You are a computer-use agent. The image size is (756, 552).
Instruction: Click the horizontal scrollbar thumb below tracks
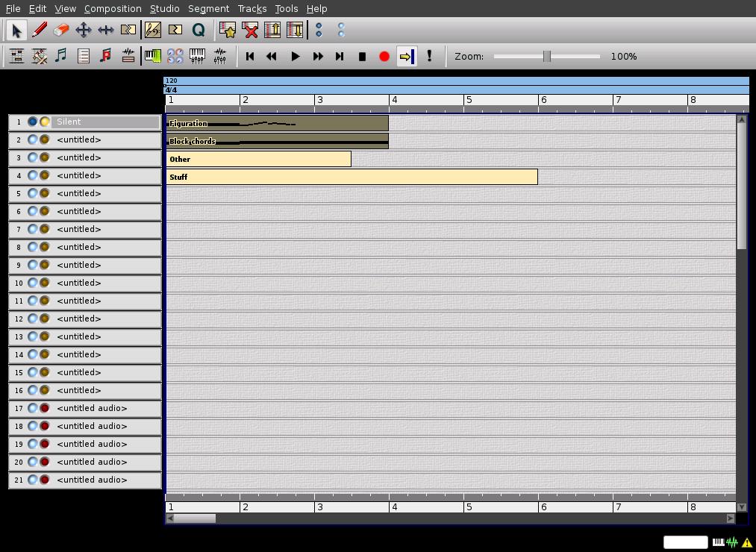click(x=195, y=518)
